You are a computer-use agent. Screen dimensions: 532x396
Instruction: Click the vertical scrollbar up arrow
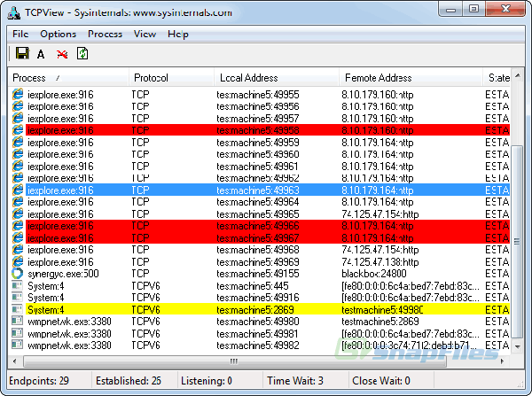tap(518, 75)
